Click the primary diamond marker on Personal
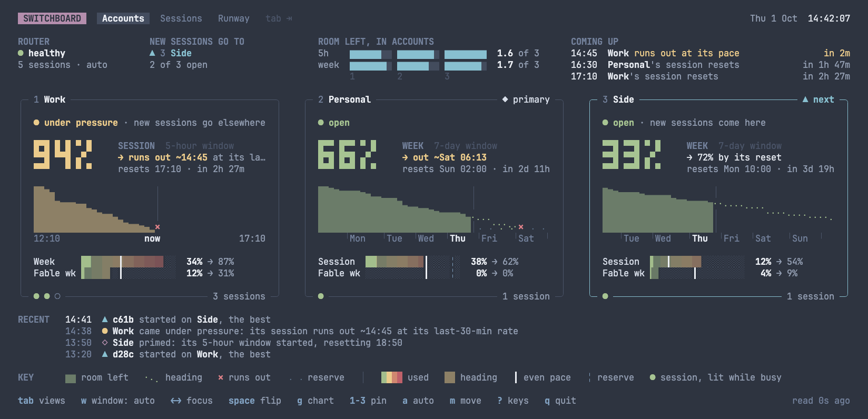 click(505, 99)
